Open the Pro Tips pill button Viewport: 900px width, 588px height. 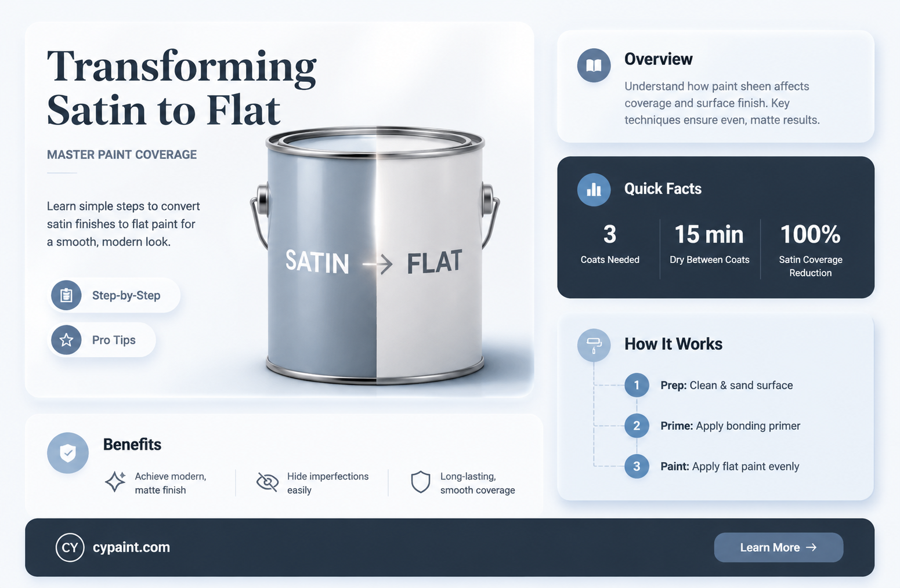[102, 340]
